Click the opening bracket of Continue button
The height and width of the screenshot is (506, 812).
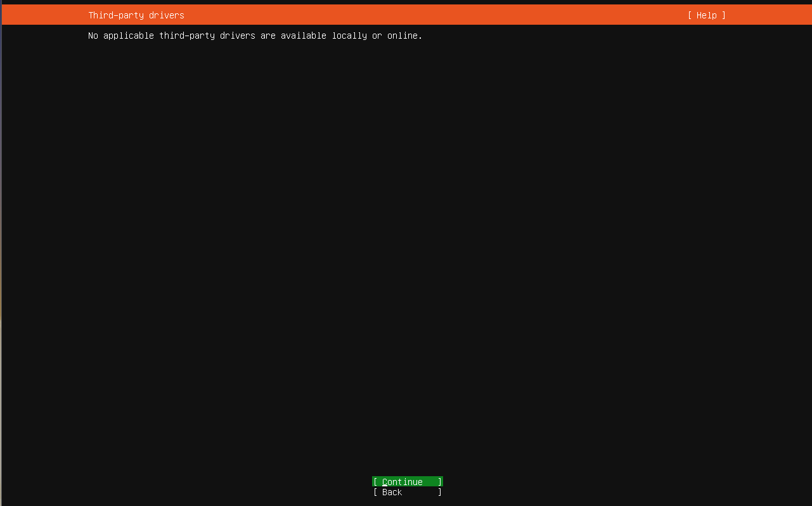(375, 482)
